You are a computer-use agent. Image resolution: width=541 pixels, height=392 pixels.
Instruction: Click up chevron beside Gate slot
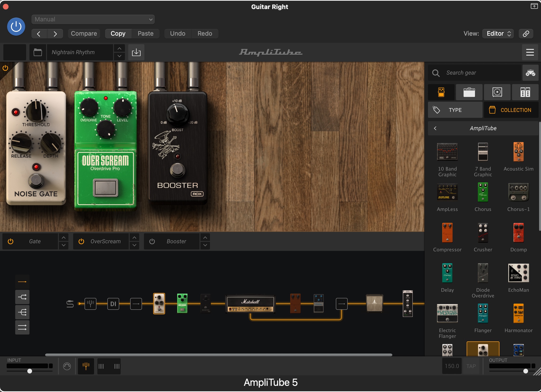click(x=63, y=238)
